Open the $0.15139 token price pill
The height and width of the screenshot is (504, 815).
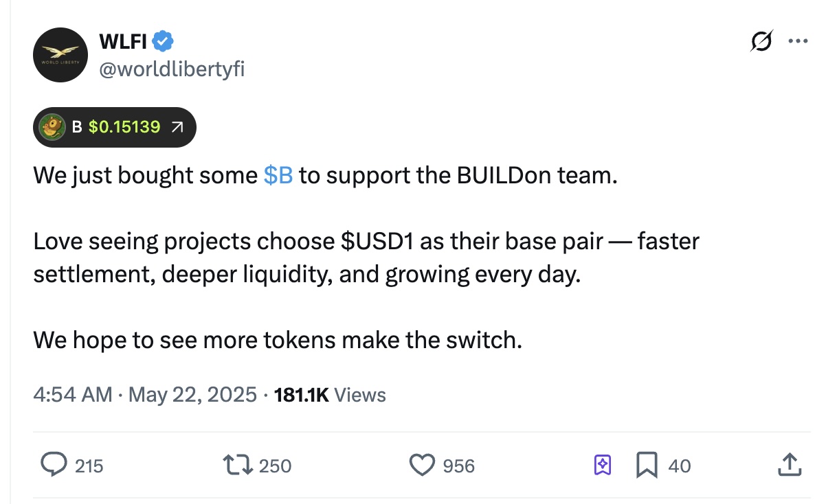pos(124,127)
